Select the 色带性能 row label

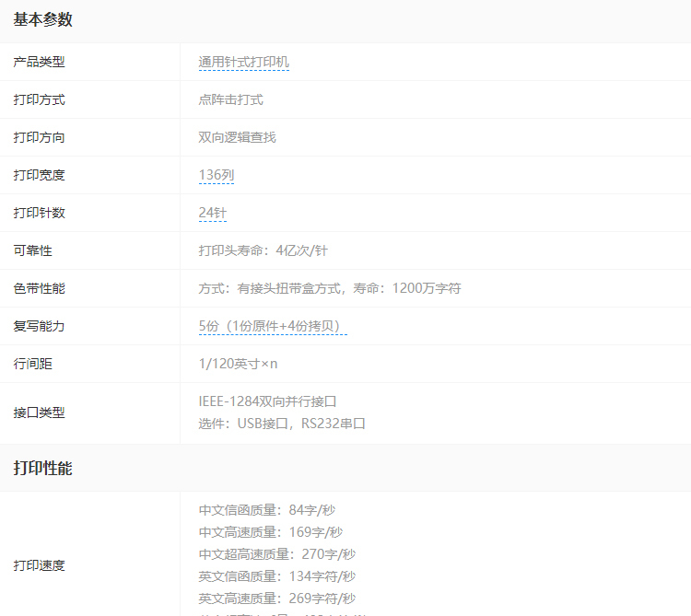(39, 288)
